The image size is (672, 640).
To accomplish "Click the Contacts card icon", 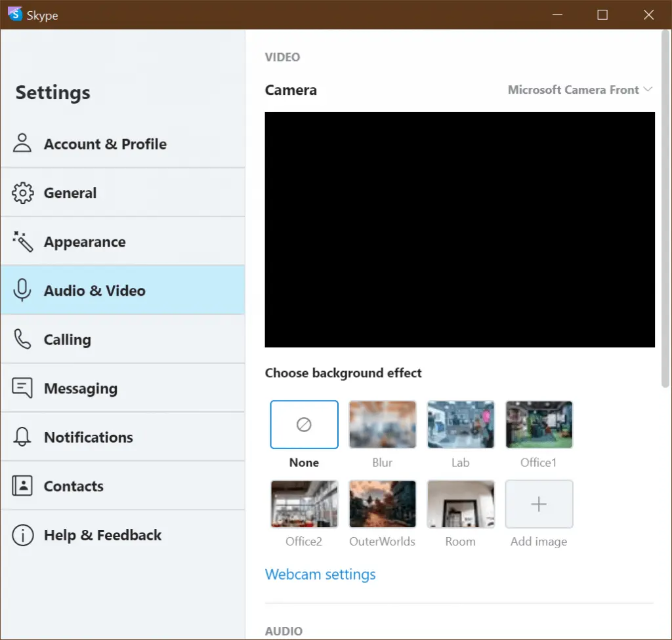I will tap(22, 486).
